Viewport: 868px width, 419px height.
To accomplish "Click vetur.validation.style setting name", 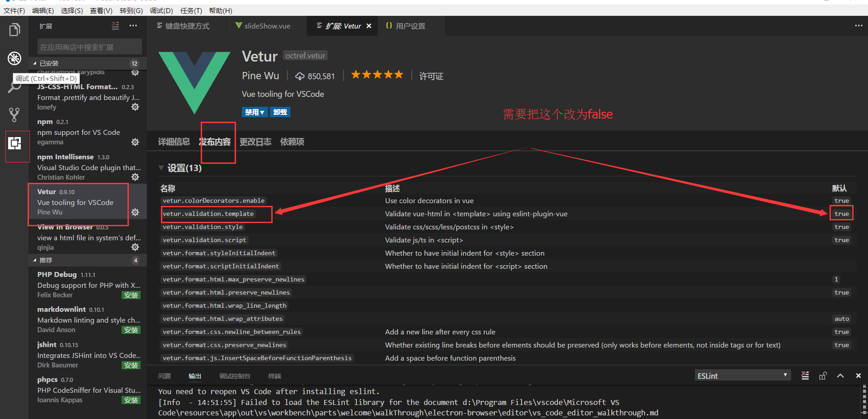I will [x=203, y=227].
